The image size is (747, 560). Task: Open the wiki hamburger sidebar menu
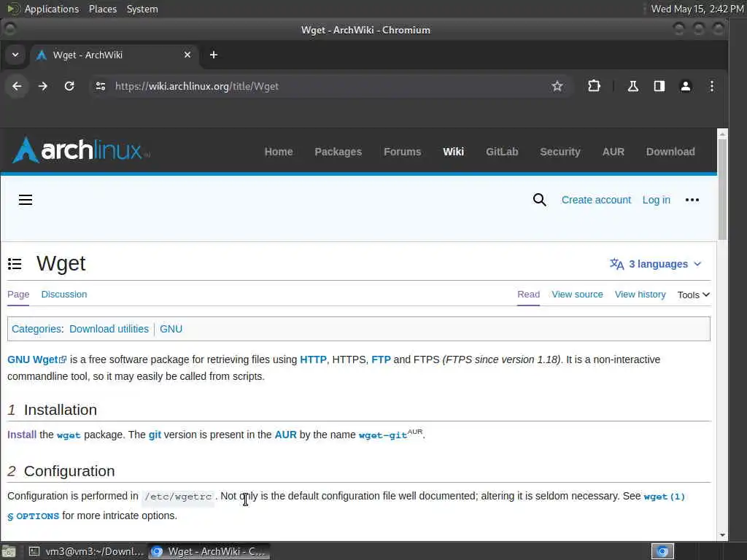(x=26, y=200)
